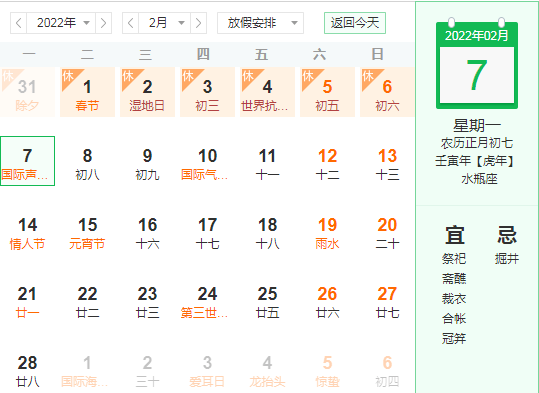539x393 pixels.
Task: Select February 15 元宵节 date
Action: pos(87,230)
